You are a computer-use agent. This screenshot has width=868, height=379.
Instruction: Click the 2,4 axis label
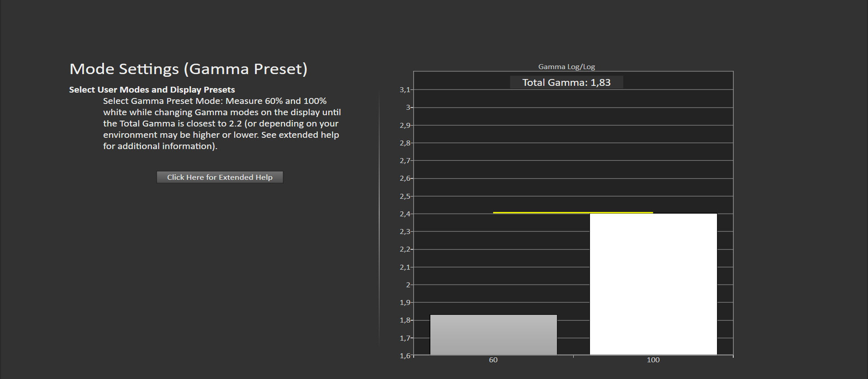[x=405, y=214]
